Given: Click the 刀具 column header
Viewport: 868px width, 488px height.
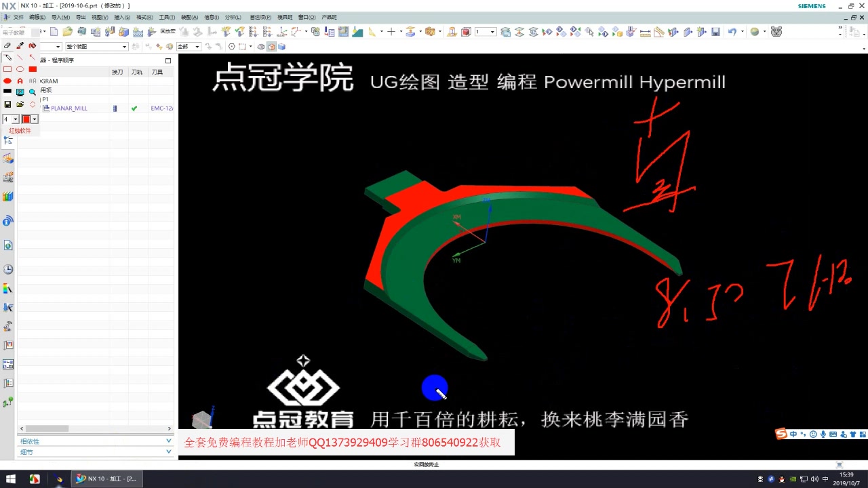Looking at the screenshot, I should coord(158,71).
